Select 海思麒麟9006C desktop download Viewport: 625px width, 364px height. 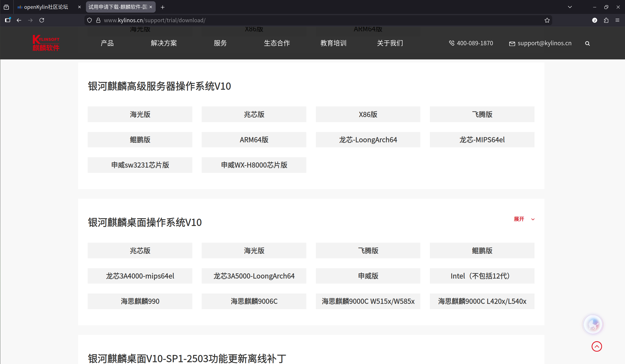pyautogui.click(x=254, y=301)
